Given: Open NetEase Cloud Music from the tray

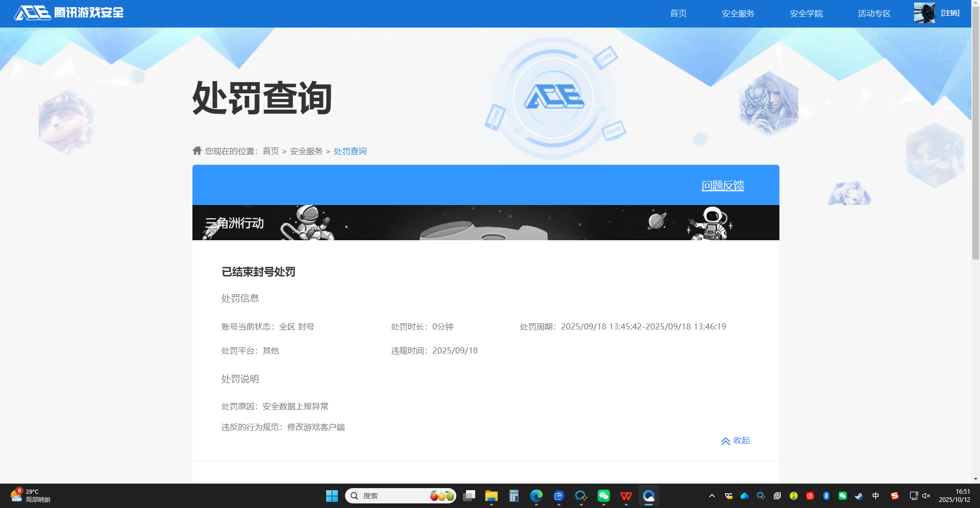Looking at the screenshot, I should tap(810, 495).
